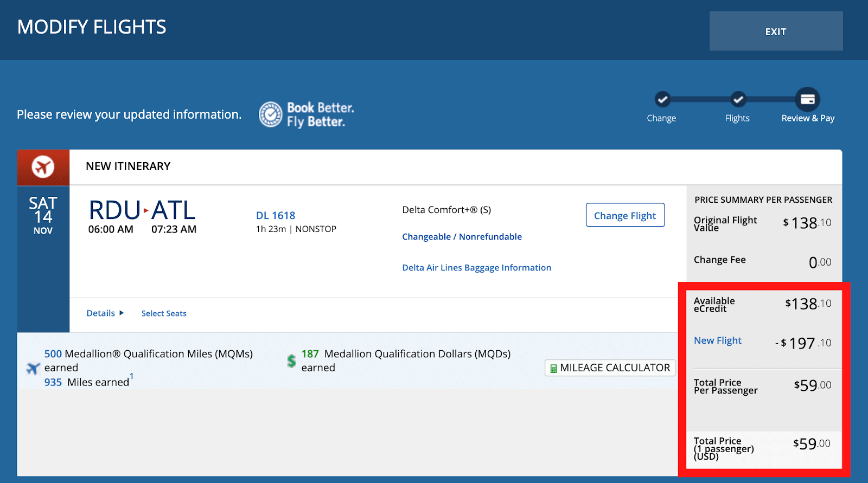Click the -$197.10 new flight amount
Image resolution: width=868 pixels, height=483 pixels.
click(803, 343)
